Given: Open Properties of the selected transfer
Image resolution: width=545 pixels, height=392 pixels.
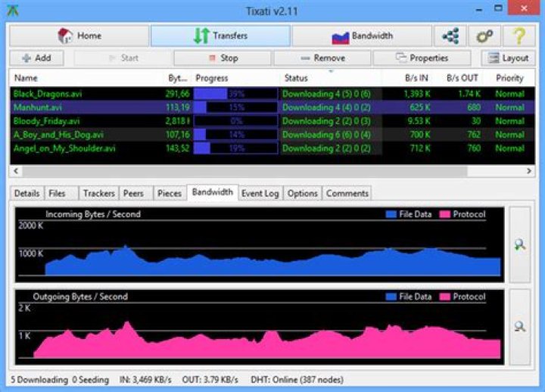Looking at the screenshot, I should click(x=422, y=58).
